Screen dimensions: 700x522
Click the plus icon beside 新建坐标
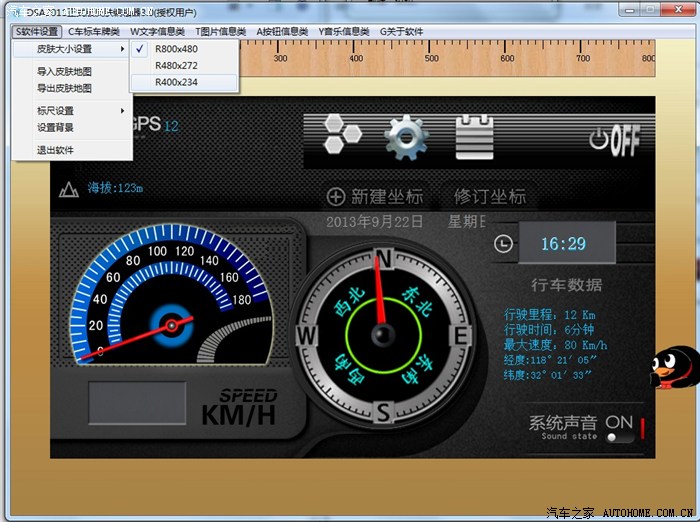click(x=336, y=197)
